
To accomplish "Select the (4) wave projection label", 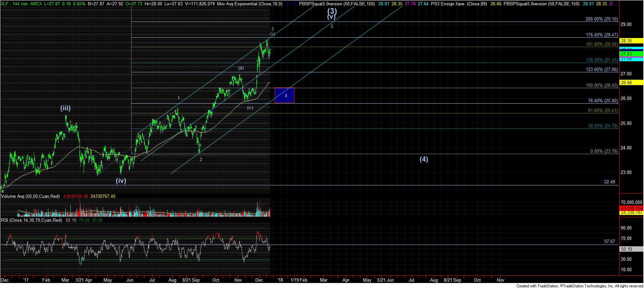I will (424, 159).
